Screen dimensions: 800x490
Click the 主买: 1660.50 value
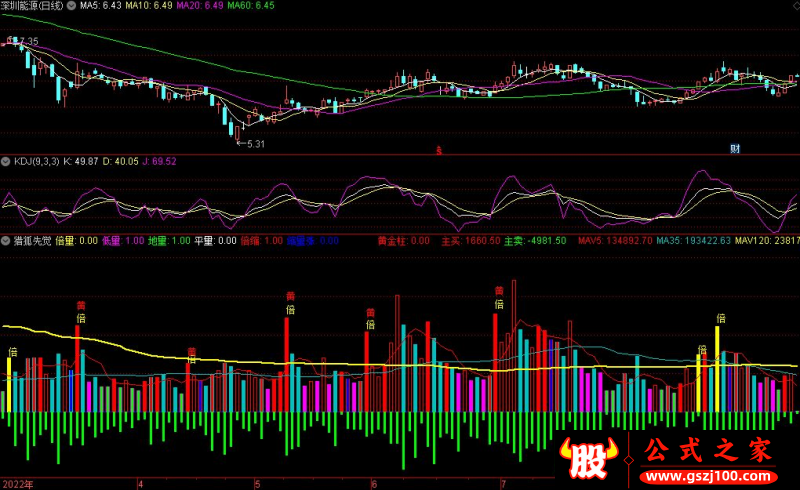(470, 241)
